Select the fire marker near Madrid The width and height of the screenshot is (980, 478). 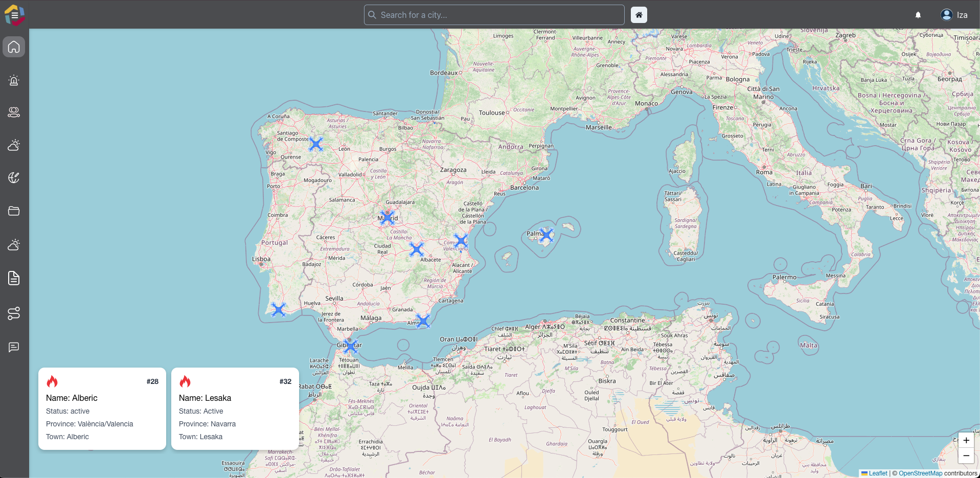click(x=388, y=217)
